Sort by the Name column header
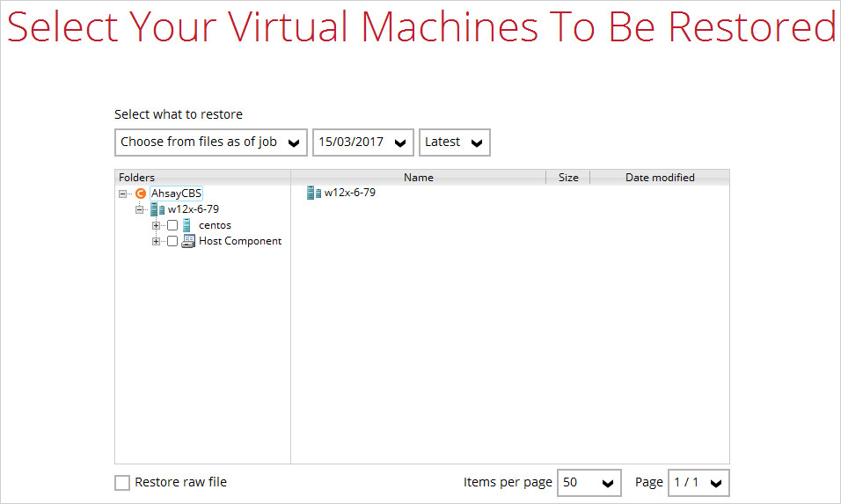Screen dimensions: 841x504 click(x=418, y=178)
